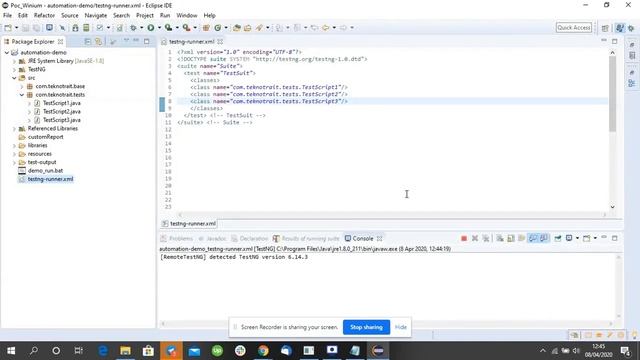Collapse All in Package Explorer
The height and width of the screenshot is (360, 640).
(x=87, y=42)
